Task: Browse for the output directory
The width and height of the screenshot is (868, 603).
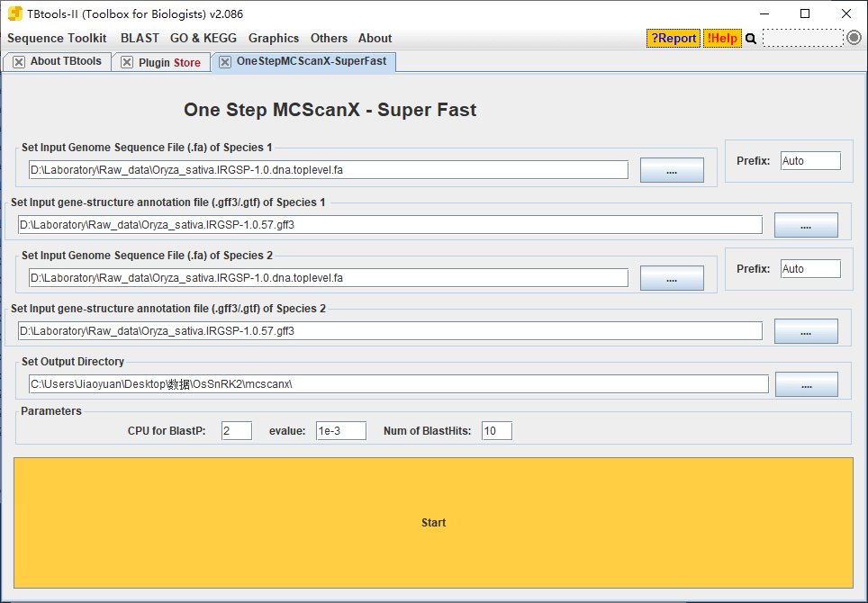Action: pyautogui.click(x=807, y=384)
